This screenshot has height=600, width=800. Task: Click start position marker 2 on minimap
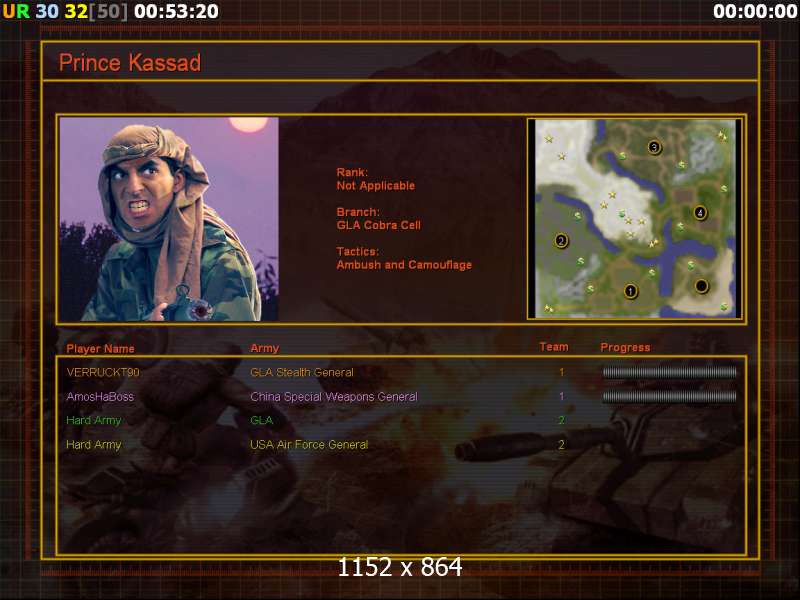point(561,240)
